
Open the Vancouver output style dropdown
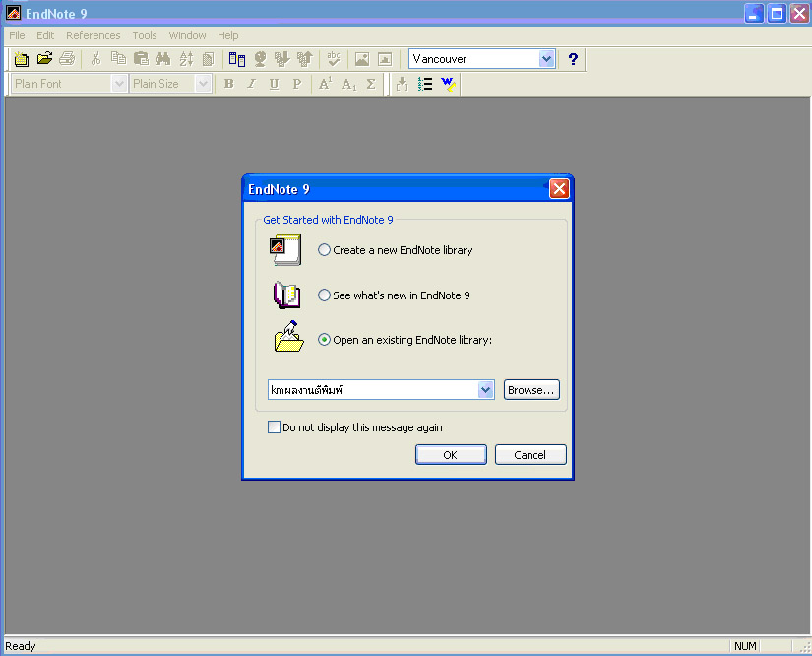(x=546, y=59)
